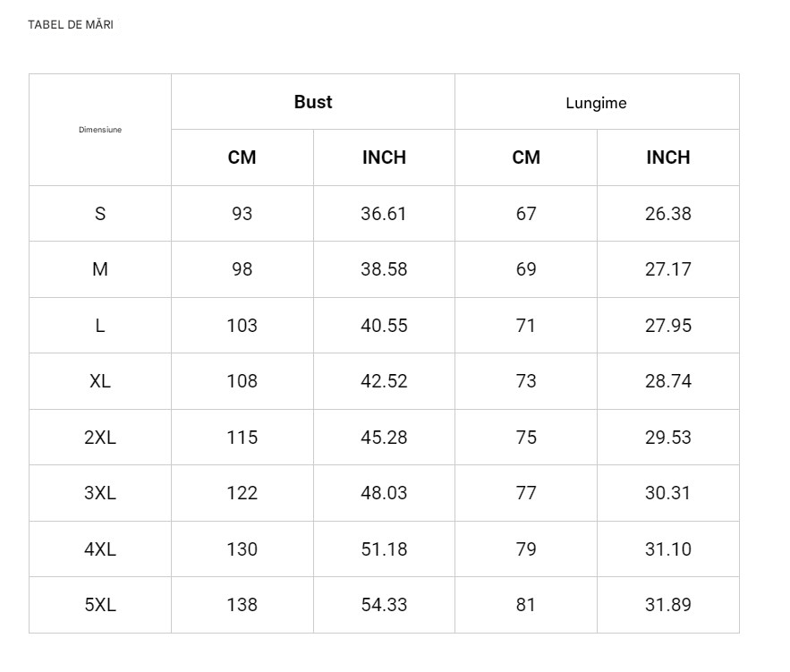Select the S size row label
This screenshot has height=672, width=790.
(x=100, y=214)
